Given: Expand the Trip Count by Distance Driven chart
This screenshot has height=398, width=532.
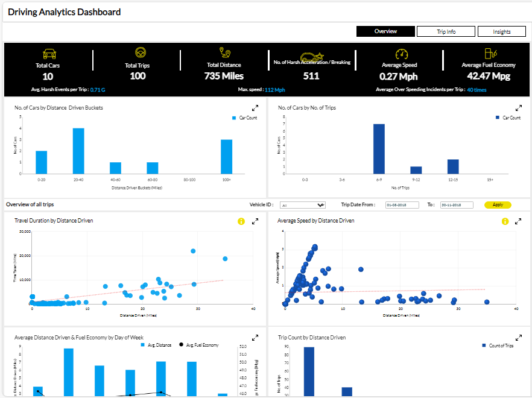Looking at the screenshot, I should [x=519, y=338].
